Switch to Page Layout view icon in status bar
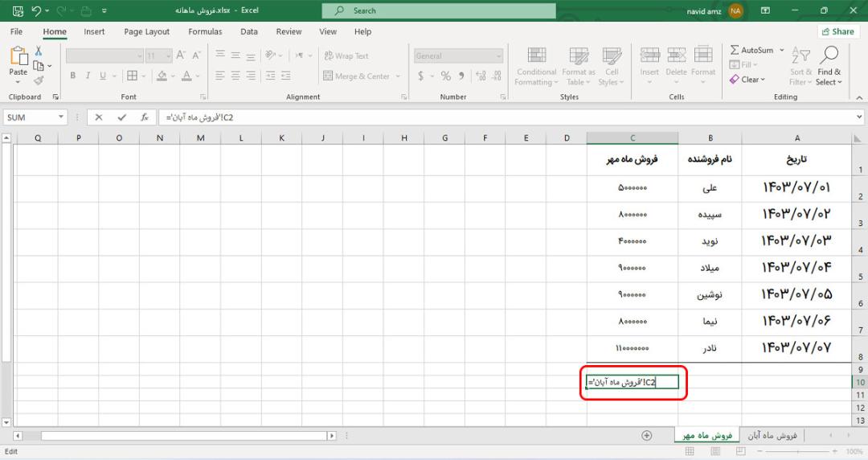868x460 pixels. click(715, 452)
